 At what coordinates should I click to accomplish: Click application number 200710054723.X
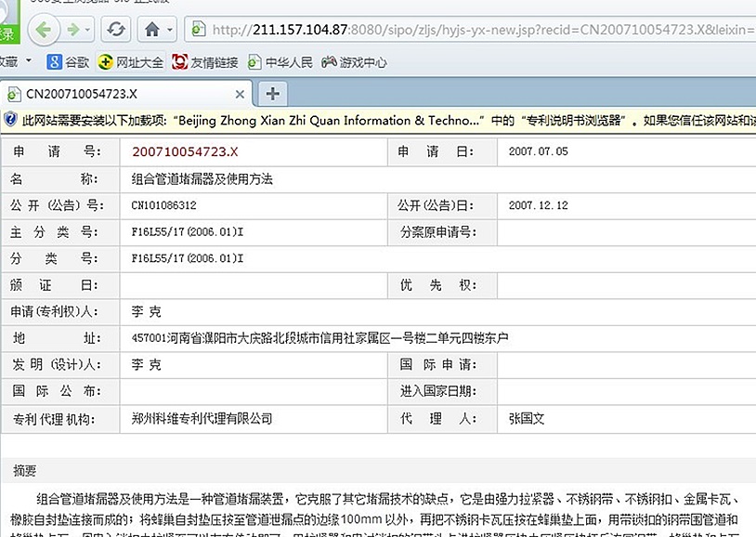tap(185, 151)
